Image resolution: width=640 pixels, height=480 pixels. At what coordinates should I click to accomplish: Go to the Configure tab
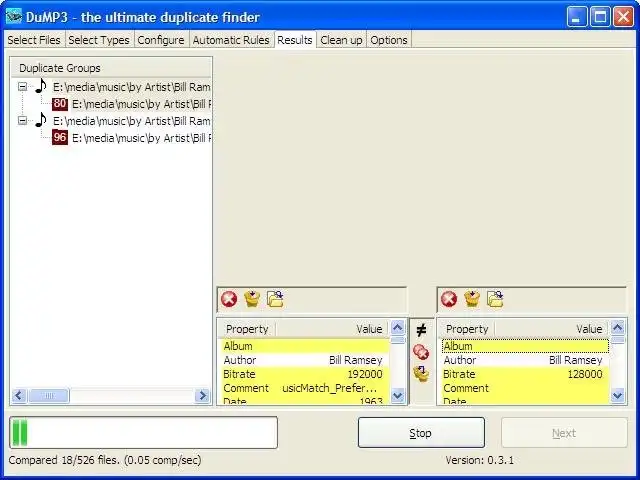coord(161,40)
